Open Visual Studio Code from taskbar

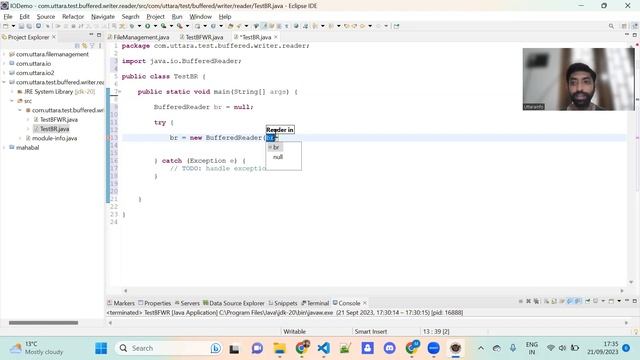pyautogui.click(x=324, y=348)
